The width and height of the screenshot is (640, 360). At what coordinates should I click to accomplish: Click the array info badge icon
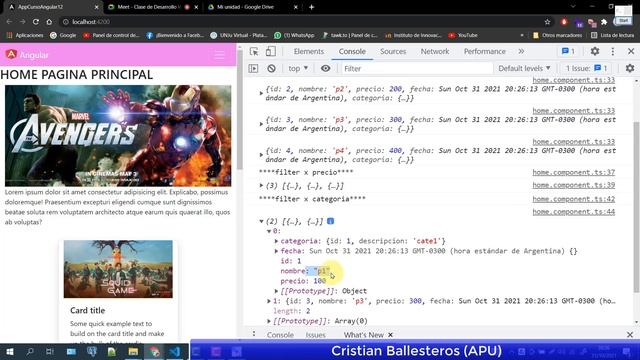pyautogui.click(x=331, y=221)
